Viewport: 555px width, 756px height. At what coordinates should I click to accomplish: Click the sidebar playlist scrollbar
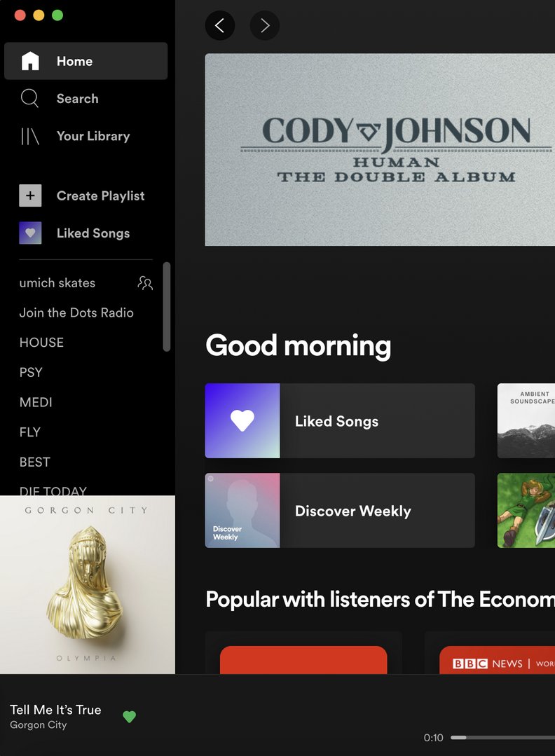pyautogui.click(x=166, y=307)
